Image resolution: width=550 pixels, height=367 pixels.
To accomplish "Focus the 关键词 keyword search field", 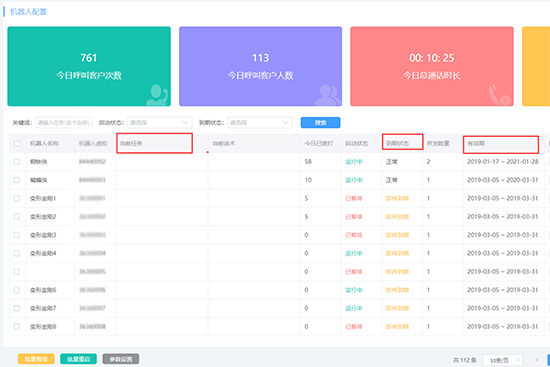I will click(x=63, y=122).
